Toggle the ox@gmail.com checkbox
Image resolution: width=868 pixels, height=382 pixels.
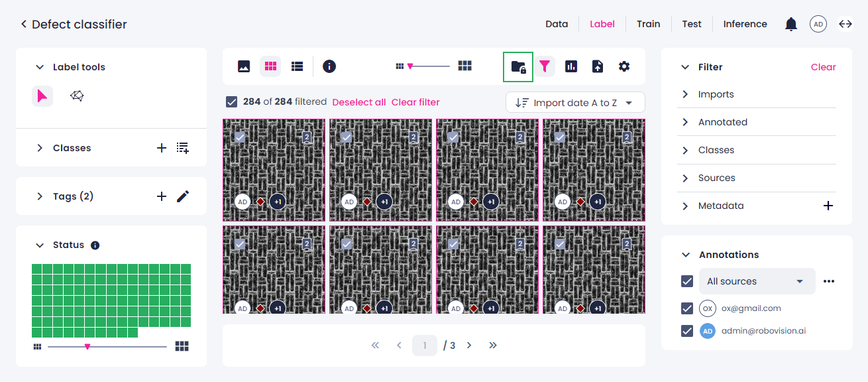tap(687, 308)
